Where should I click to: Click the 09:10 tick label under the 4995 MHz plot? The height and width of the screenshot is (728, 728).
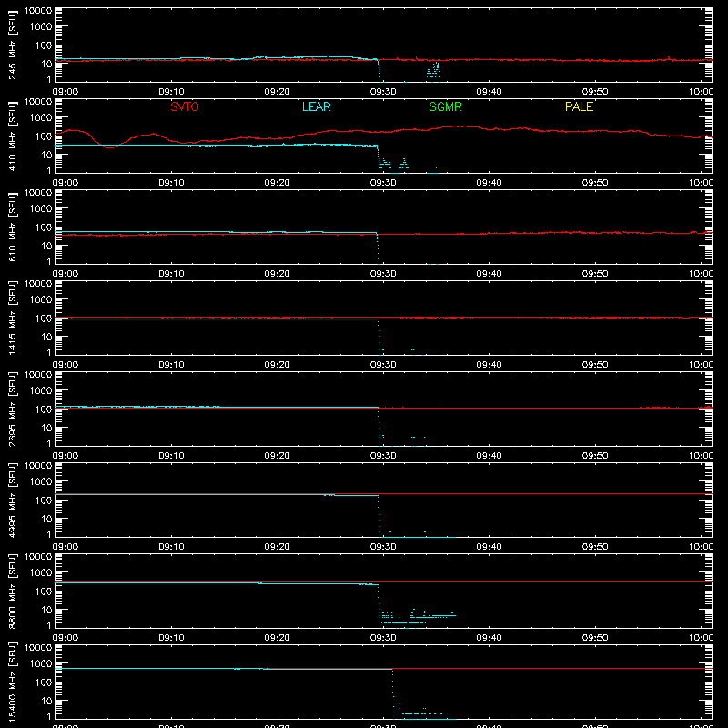tap(171, 547)
